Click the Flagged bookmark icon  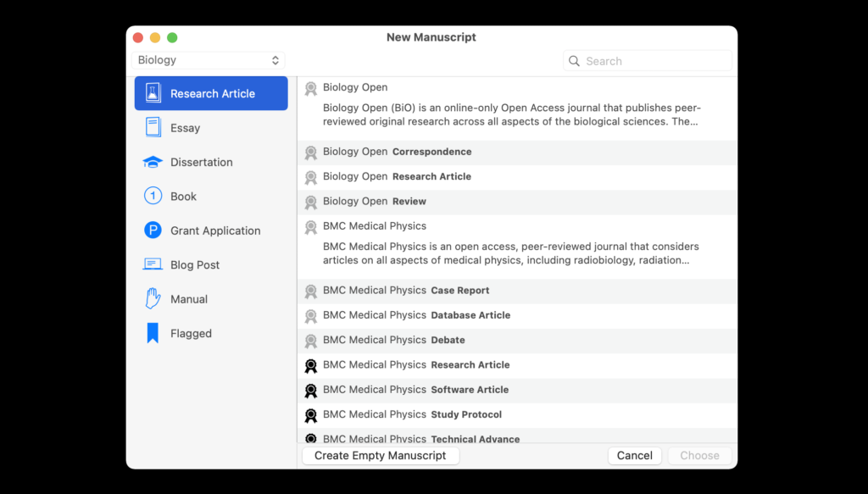153,333
